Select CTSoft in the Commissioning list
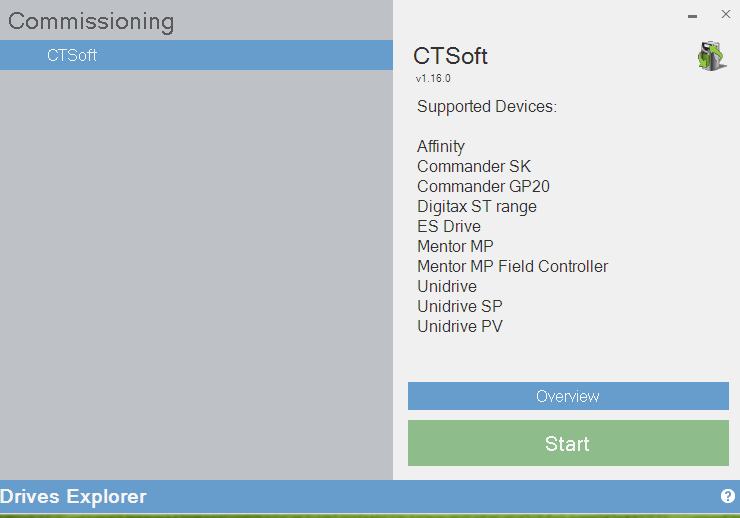The image size is (740, 518). pos(72,55)
